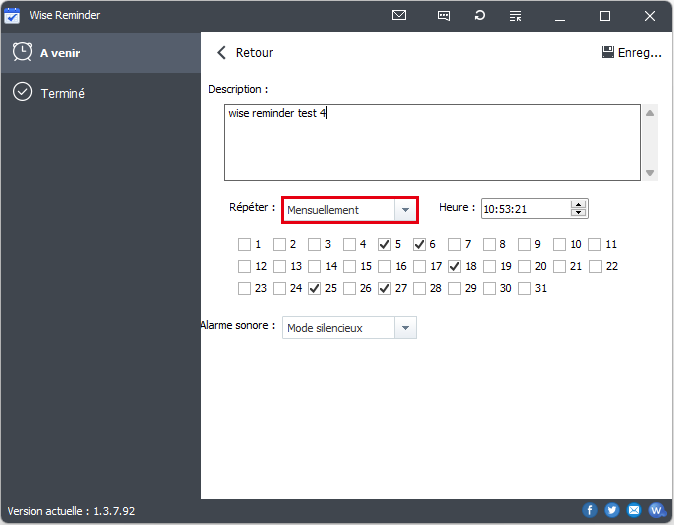
Task: Check the day 12 checkbox
Action: [x=244, y=267]
